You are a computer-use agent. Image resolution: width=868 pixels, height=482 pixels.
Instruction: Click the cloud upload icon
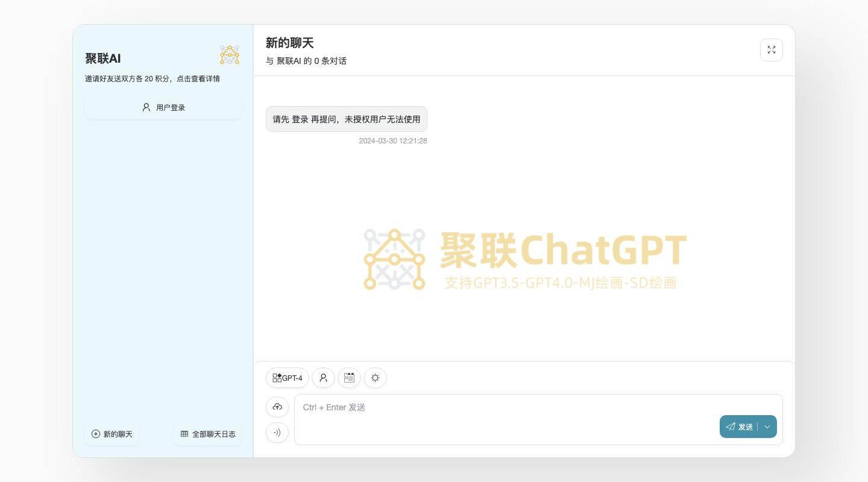coord(277,407)
